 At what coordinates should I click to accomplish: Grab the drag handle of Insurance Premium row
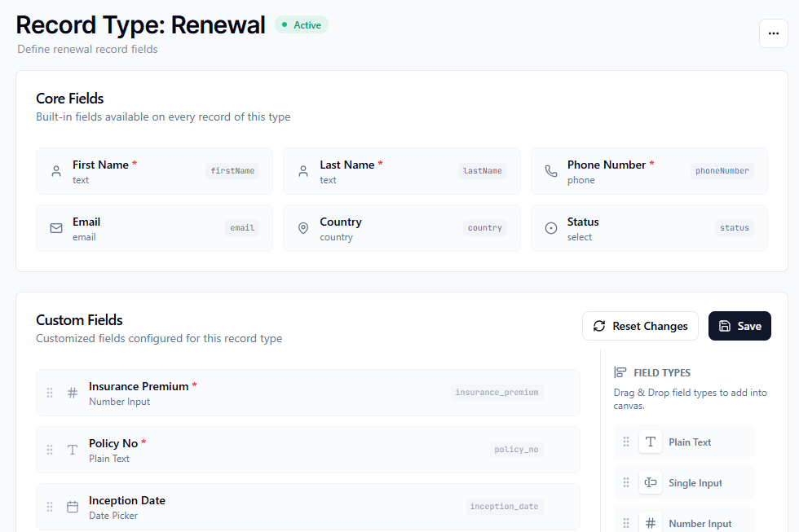tap(50, 393)
